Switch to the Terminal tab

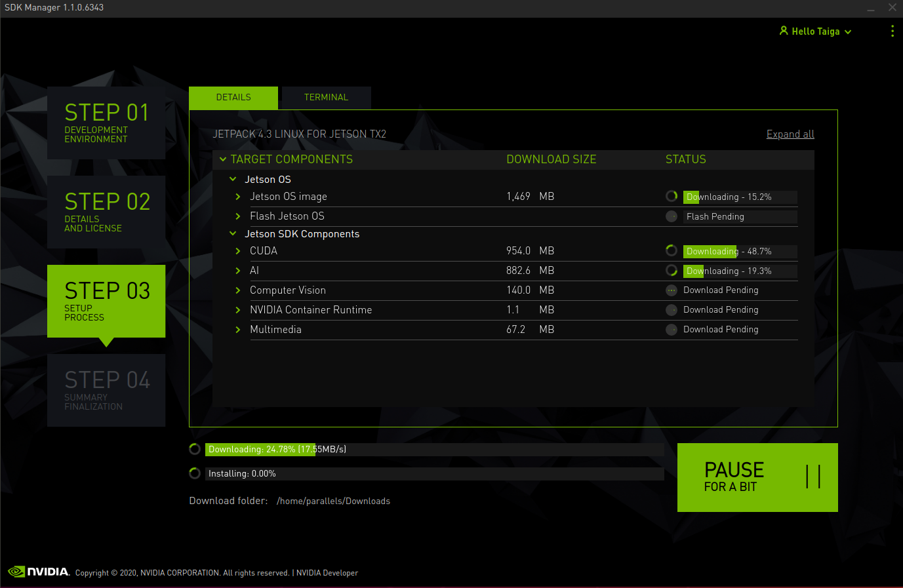coord(326,98)
